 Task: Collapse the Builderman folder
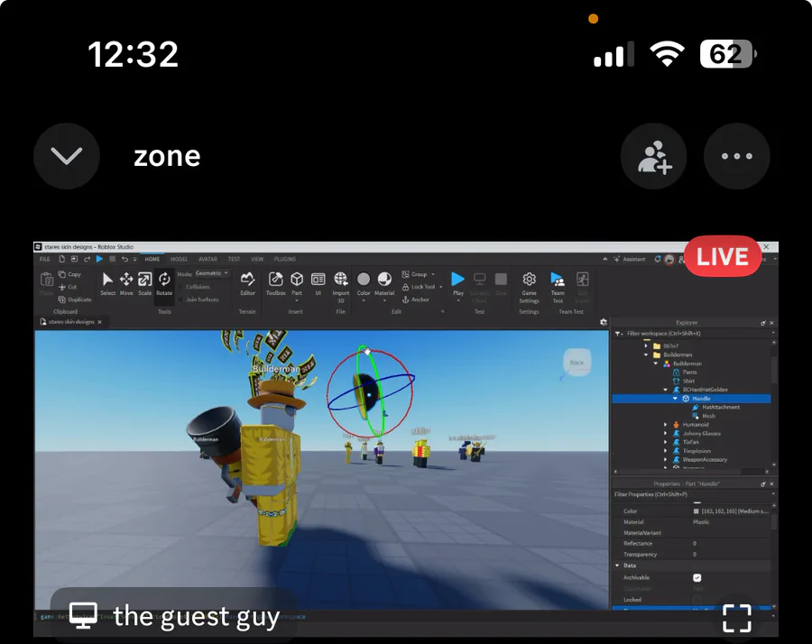(x=646, y=354)
